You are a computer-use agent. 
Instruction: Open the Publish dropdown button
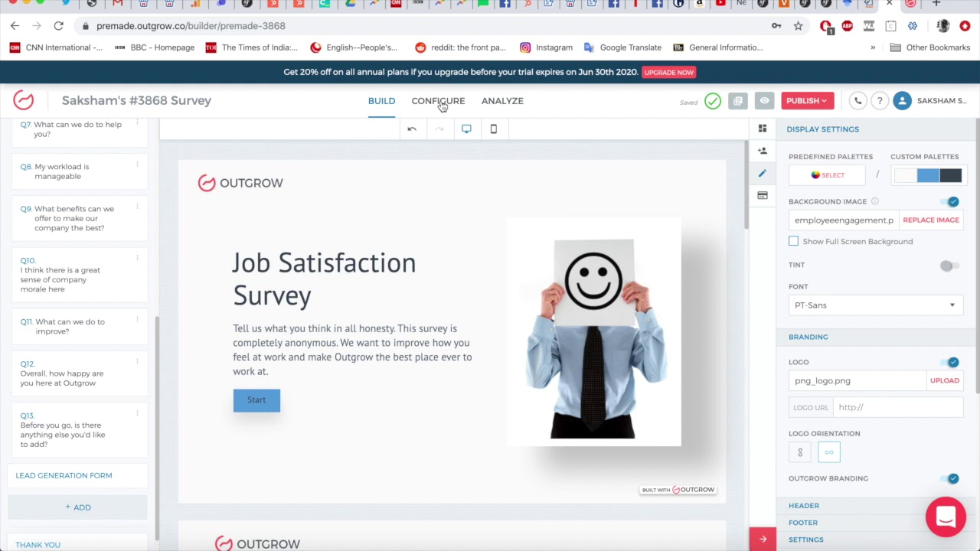(x=808, y=101)
